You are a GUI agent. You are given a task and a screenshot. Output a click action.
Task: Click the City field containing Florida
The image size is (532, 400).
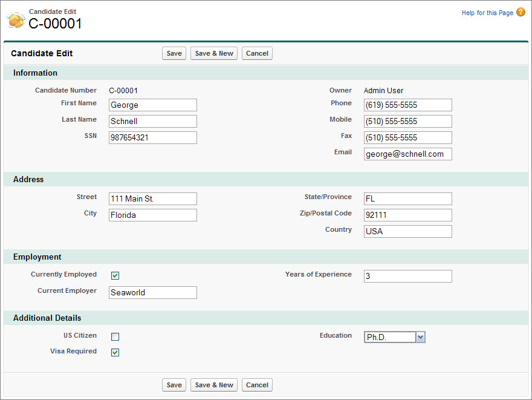[153, 215]
